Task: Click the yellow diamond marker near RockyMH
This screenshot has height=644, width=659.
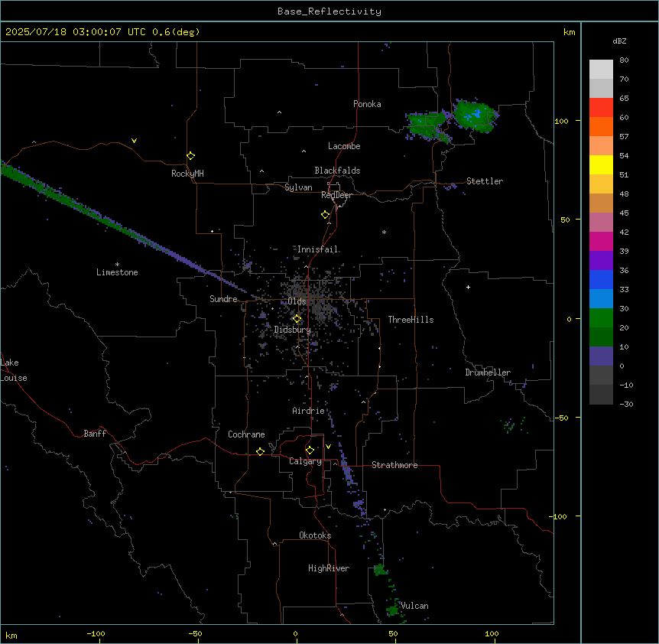Action: point(190,156)
